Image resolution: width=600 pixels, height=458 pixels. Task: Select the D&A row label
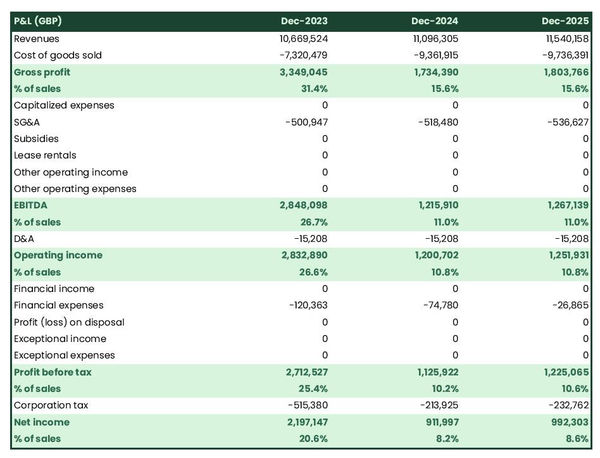[x=26, y=239]
